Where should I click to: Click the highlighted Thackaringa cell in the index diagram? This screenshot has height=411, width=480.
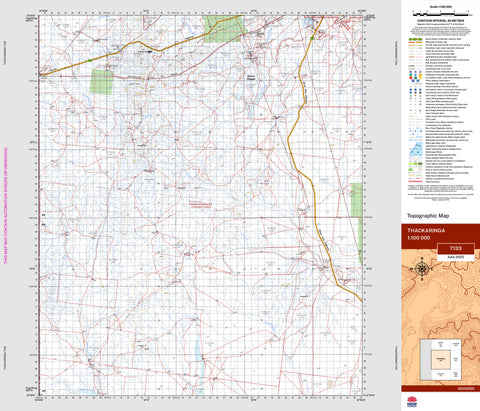[441, 360]
